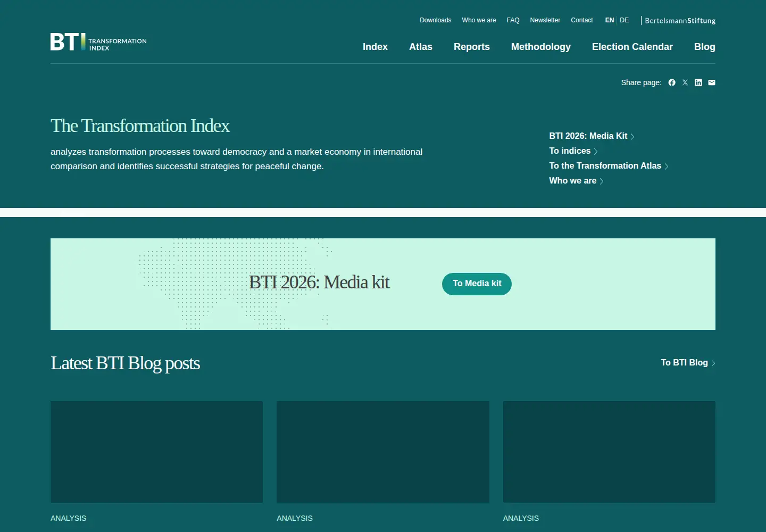The width and height of the screenshot is (766, 532).
Task: Click the To Media kit button
Action: (477, 284)
